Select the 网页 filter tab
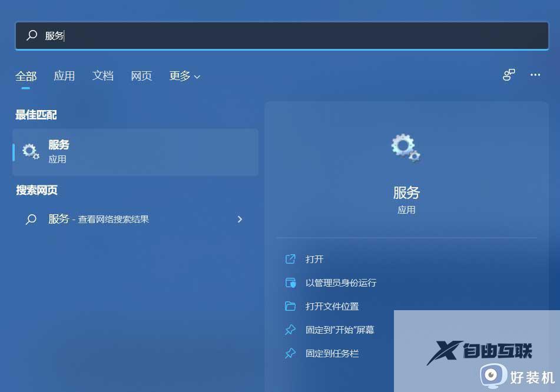This screenshot has width=560, height=392. 141,76
